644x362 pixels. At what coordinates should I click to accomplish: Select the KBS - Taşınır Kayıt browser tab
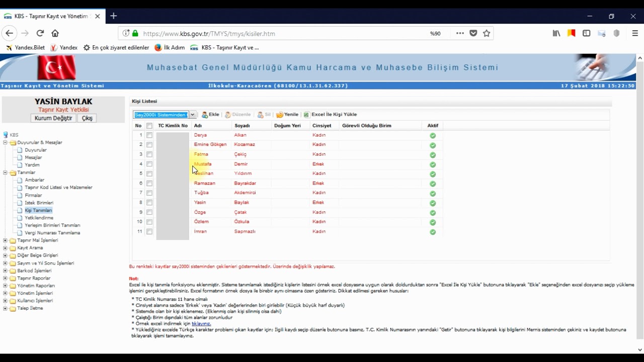pyautogui.click(x=52, y=16)
